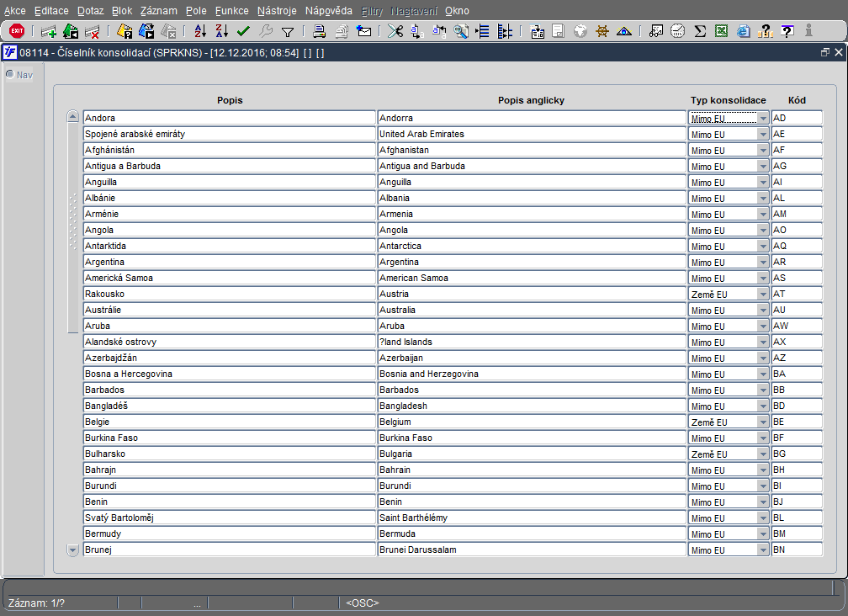The height and width of the screenshot is (616, 848).
Task: Click the green Excel export icon
Action: point(722,31)
